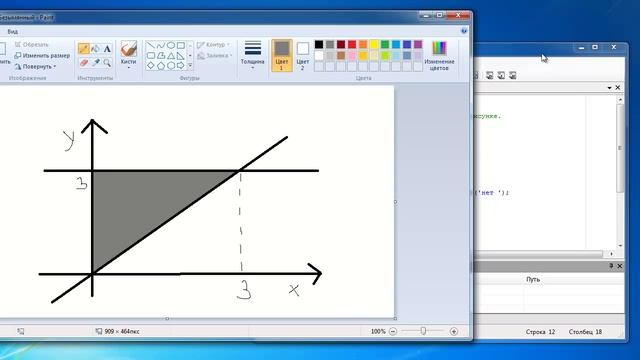This screenshot has width=640, height=360.
Task: Click vertical scrollbar thumb in IDE editor
Action: [620, 148]
